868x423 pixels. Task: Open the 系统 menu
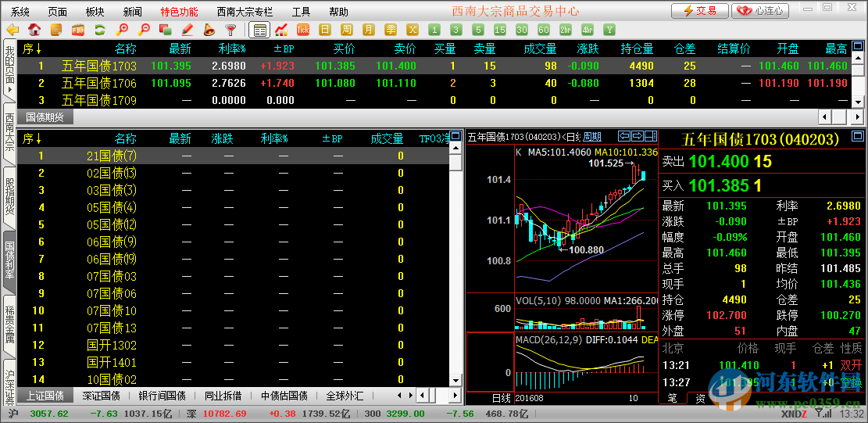[20, 11]
